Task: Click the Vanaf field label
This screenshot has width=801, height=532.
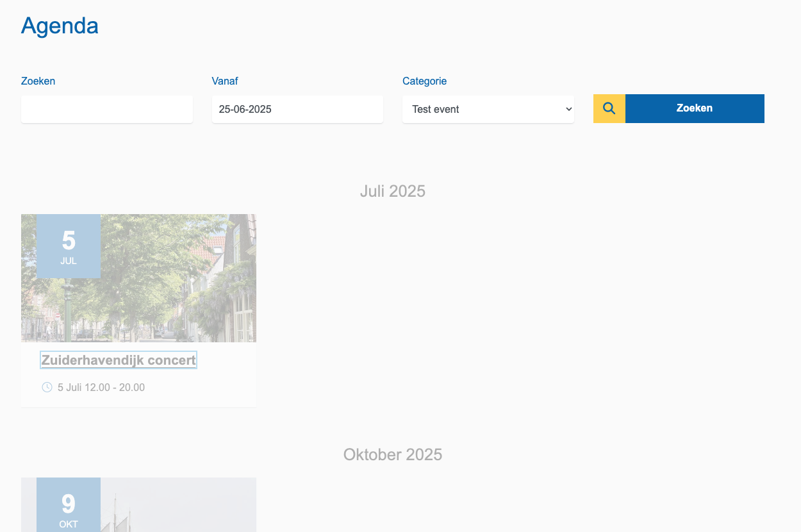Action: coord(225,81)
